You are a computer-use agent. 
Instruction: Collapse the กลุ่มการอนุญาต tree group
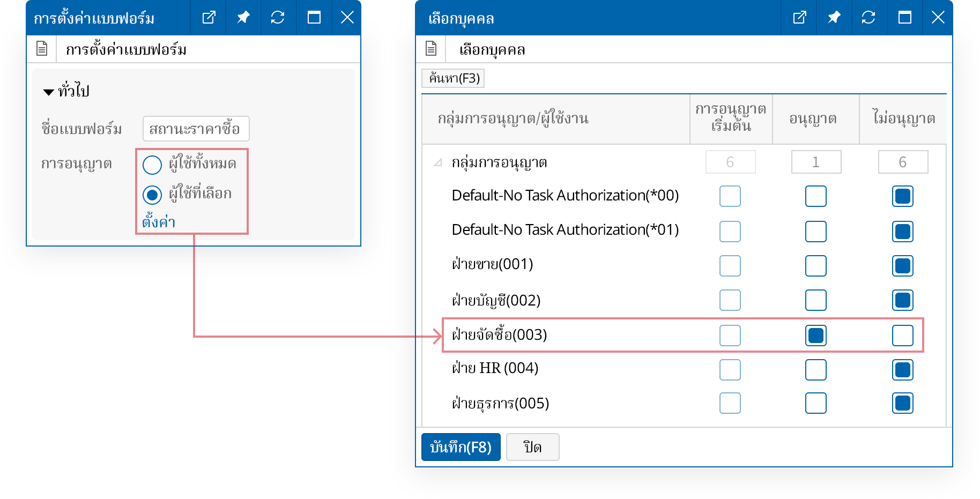pos(438,162)
